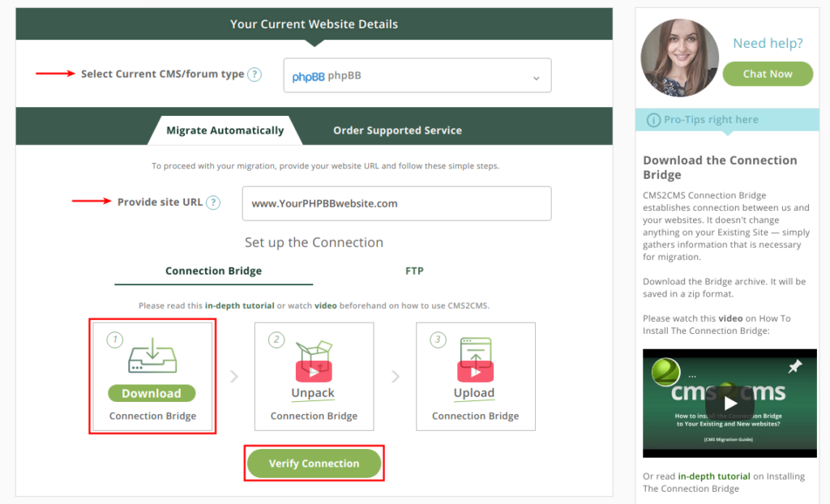Select the FTP connection tab
Image resolution: width=830 pixels, height=504 pixels.
[414, 271]
